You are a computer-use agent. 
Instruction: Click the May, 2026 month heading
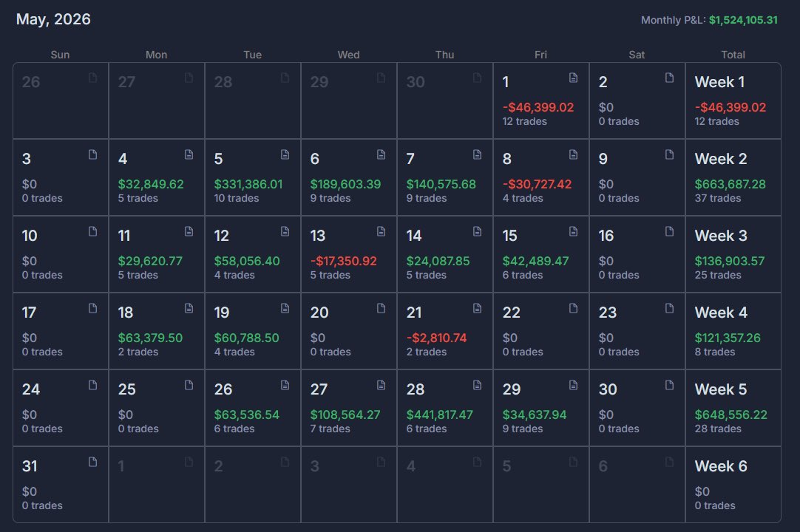pyautogui.click(x=53, y=19)
